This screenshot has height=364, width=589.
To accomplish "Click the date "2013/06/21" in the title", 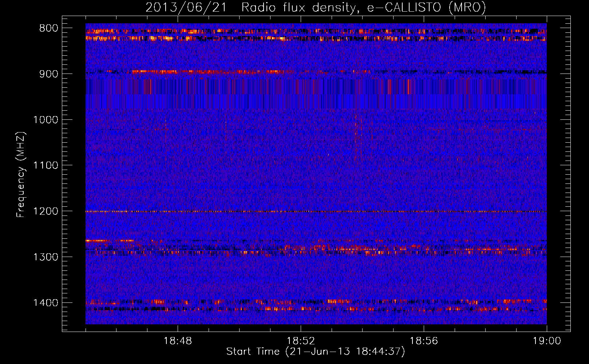I will click(x=186, y=8).
